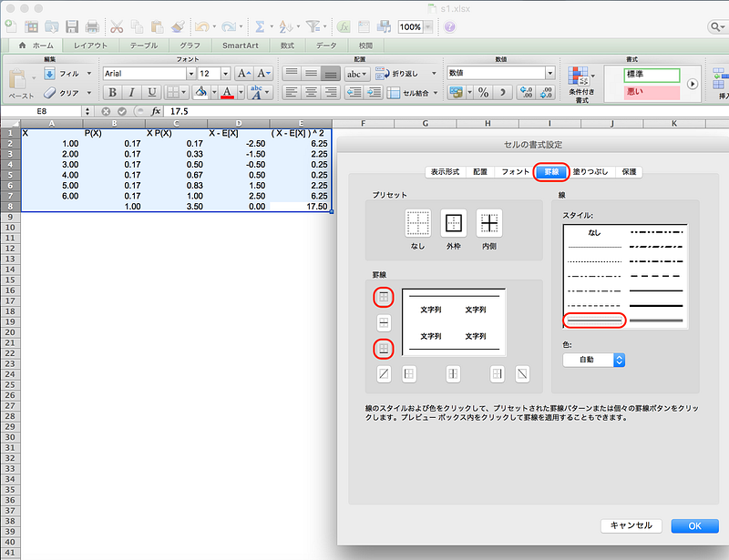Click the 条件付き書式 button
The height and width of the screenshot is (560, 729).
point(581,84)
